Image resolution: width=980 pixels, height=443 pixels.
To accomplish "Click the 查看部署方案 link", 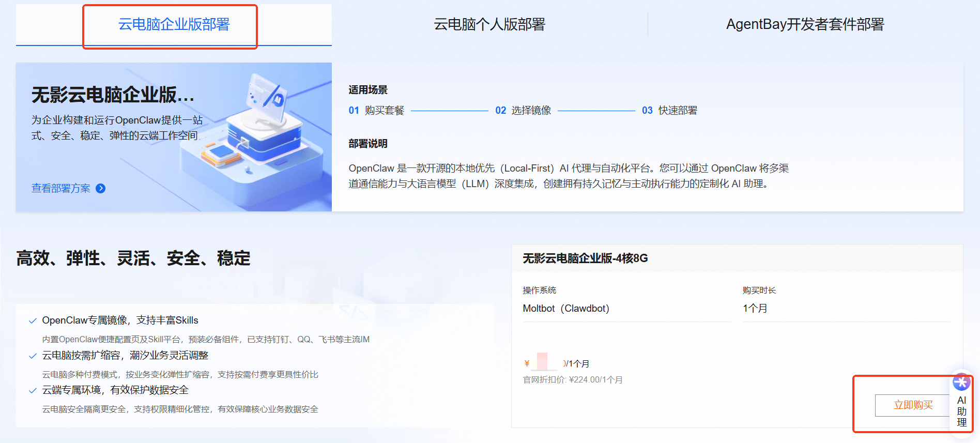I will [x=61, y=188].
